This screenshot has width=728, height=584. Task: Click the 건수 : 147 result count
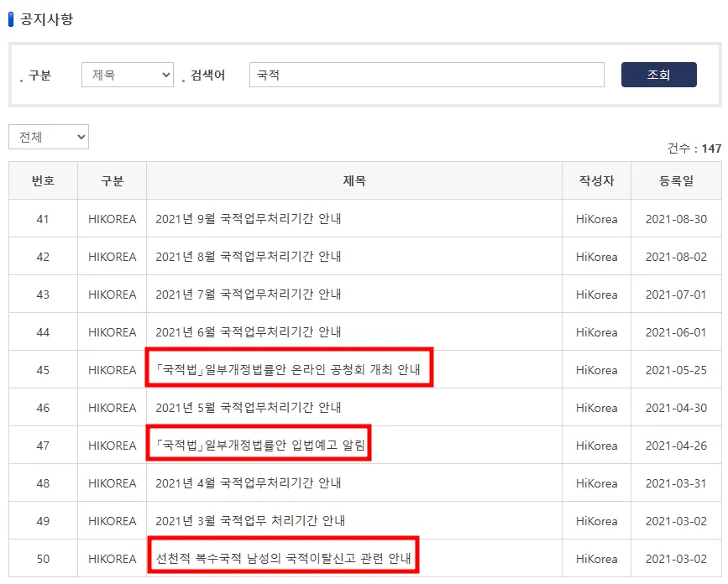click(x=694, y=149)
